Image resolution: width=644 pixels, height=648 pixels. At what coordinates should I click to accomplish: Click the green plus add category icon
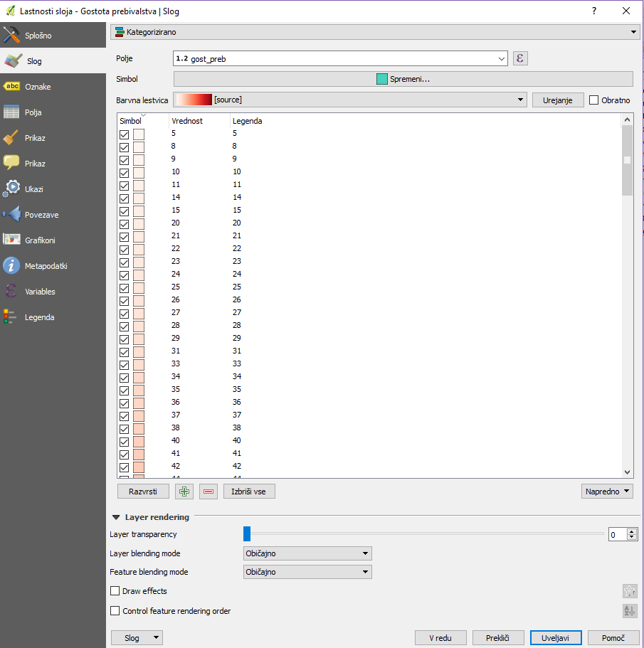184,491
